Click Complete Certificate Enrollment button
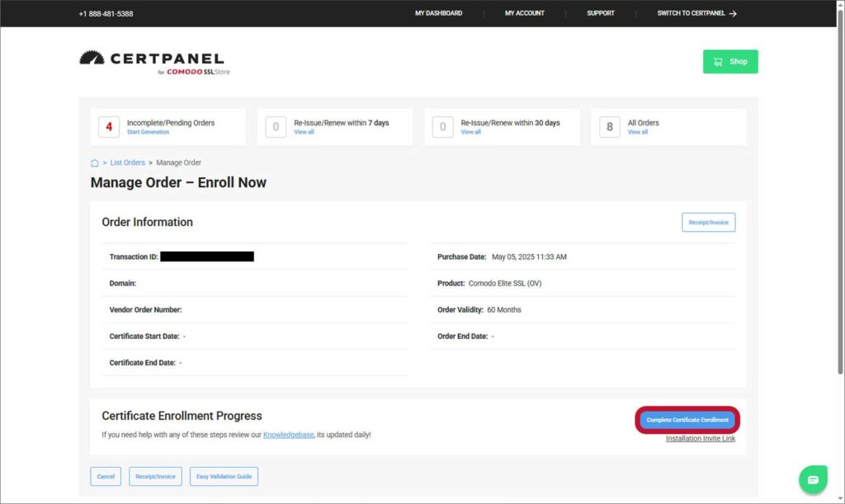This screenshot has width=845, height=504. (x=687, y=420)
